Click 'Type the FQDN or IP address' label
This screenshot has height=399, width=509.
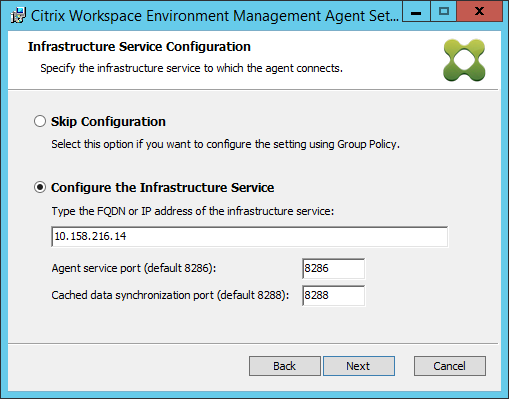pos(193,211)
